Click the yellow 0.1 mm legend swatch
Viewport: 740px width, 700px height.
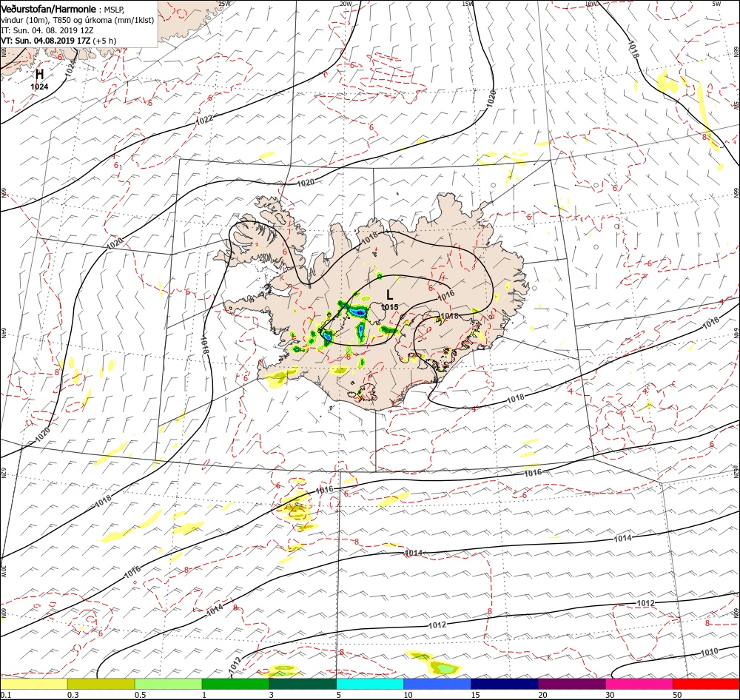(x=33, y=684)
